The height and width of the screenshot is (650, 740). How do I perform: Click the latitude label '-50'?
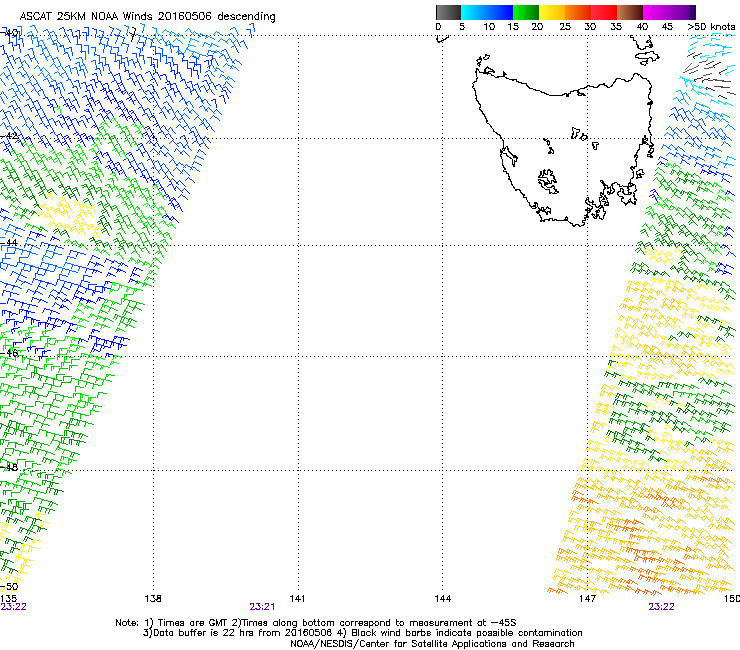coord(9,587)
